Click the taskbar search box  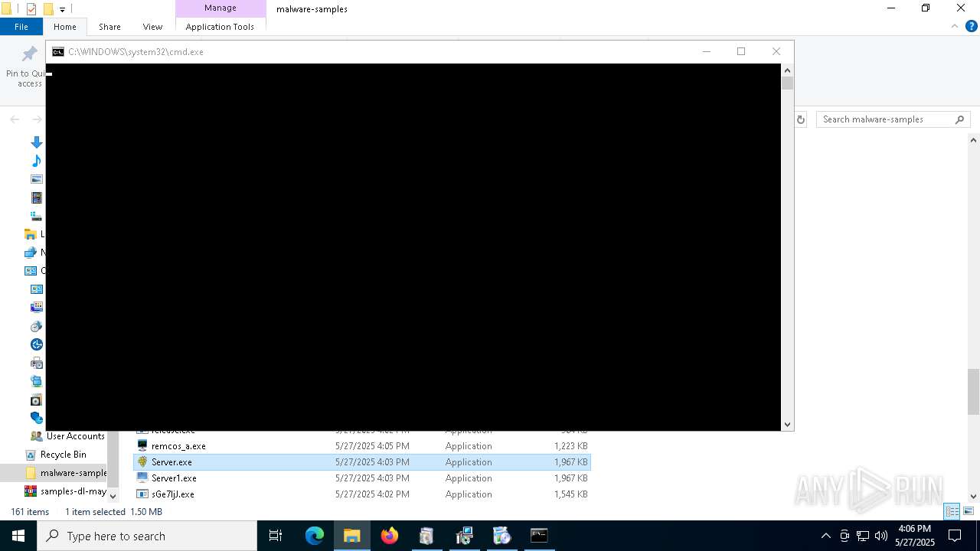[x=147, y=536]
